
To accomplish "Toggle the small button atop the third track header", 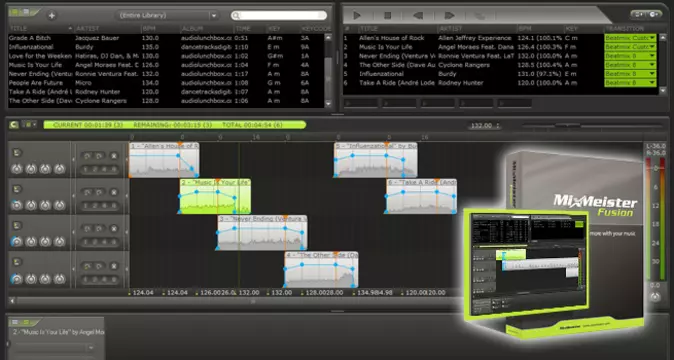I will (x=17, y=226).
